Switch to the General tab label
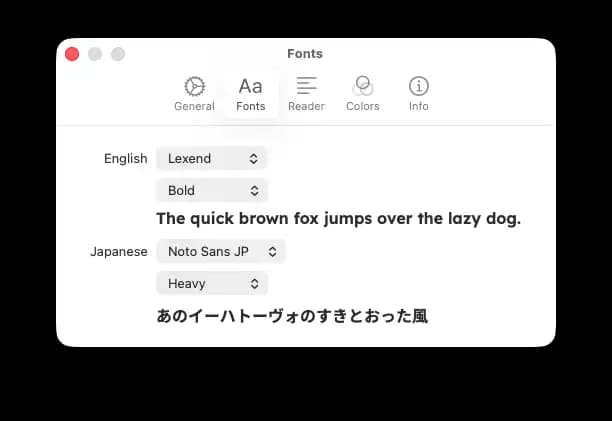Screen dimensions: 612x421 194,106
